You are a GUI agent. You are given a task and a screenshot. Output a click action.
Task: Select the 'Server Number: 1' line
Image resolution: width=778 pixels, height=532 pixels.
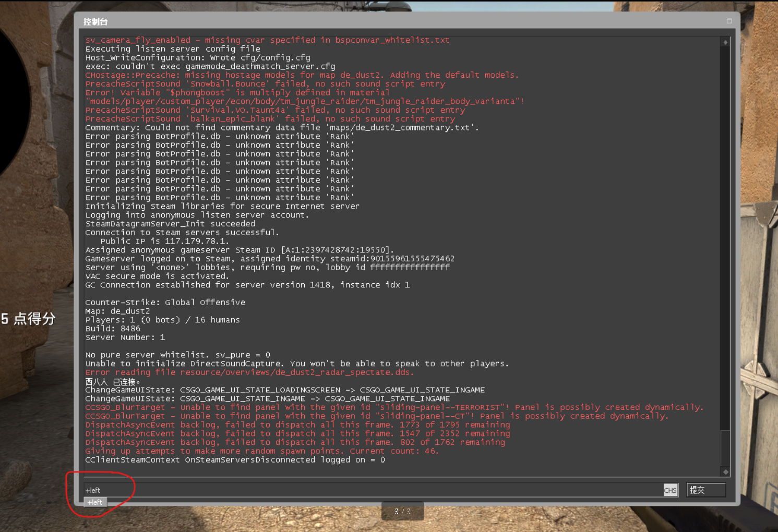[x=125, y=337]
